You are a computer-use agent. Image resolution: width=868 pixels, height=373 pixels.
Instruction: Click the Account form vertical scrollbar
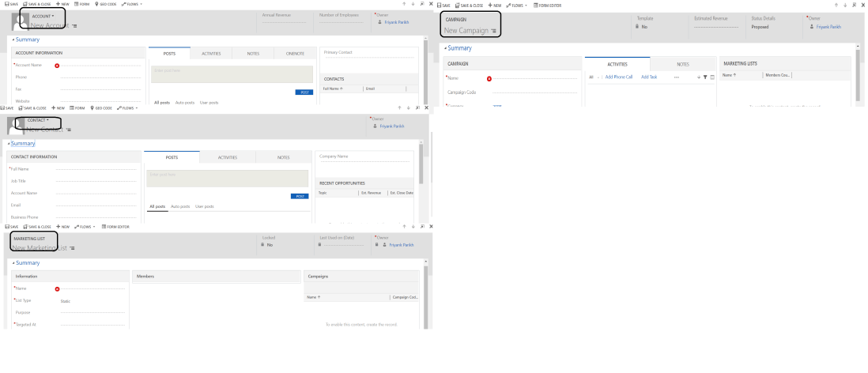click(425, 71)
